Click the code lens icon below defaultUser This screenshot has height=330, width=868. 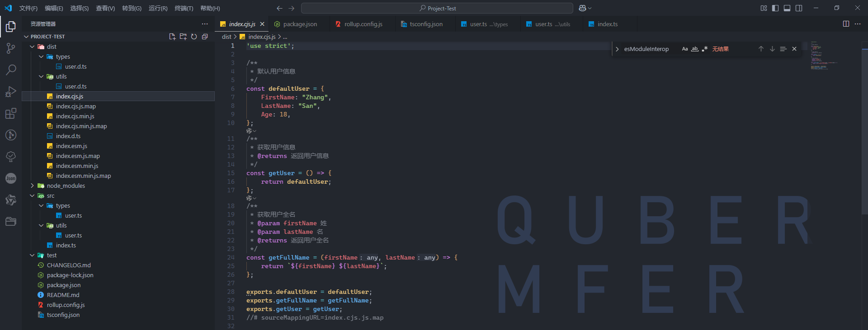coord(251,131)
